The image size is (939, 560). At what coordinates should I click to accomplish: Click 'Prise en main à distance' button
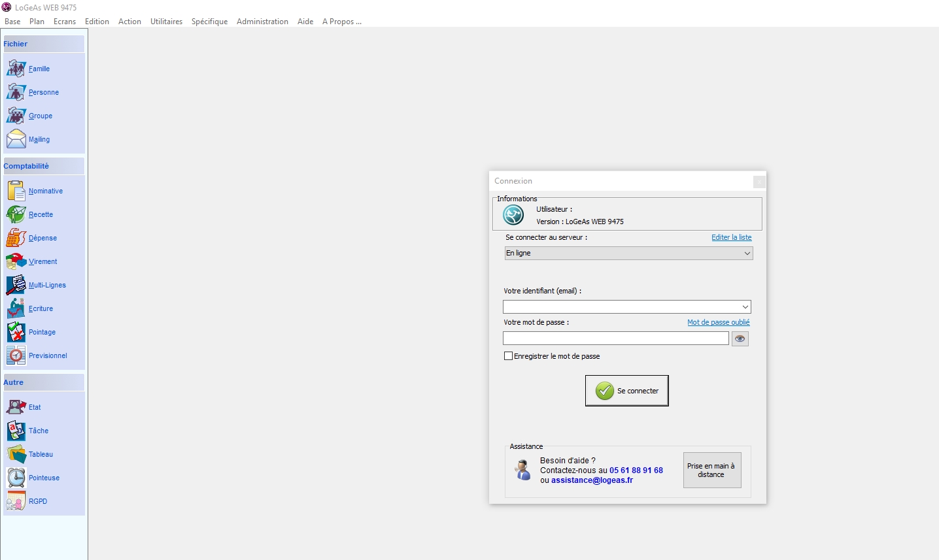[711, 470]
